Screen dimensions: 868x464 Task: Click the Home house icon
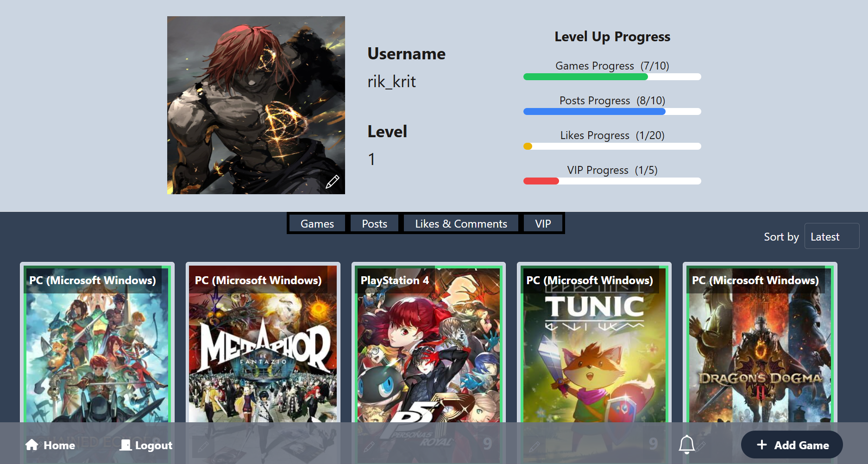pos(32,445)
